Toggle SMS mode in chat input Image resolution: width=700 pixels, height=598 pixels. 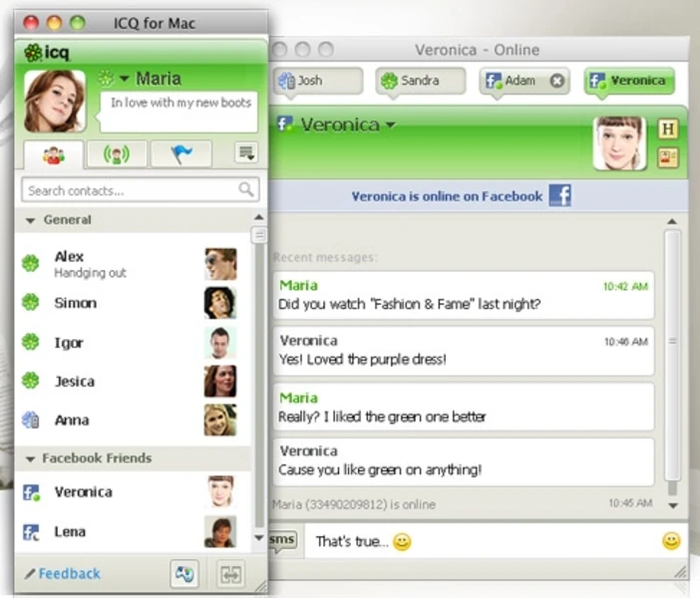(283, 540)
